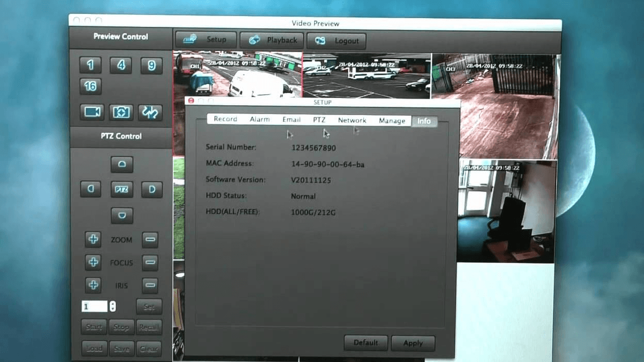
Task: Click the snapshot camera icon
Action: pos(121,112)
